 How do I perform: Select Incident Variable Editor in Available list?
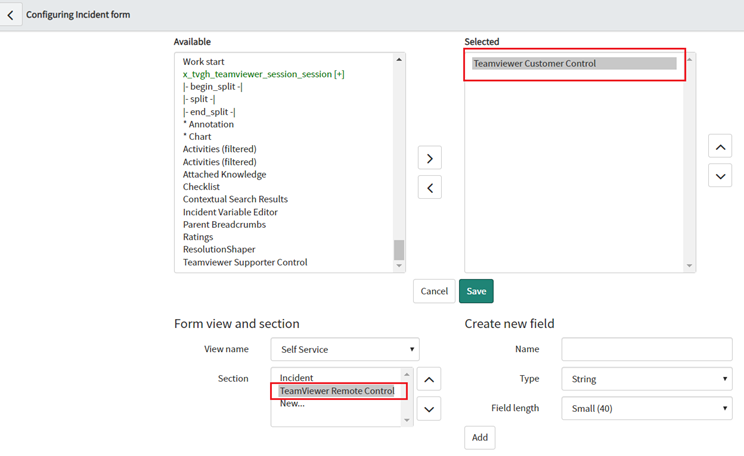[x=230, y=212]
